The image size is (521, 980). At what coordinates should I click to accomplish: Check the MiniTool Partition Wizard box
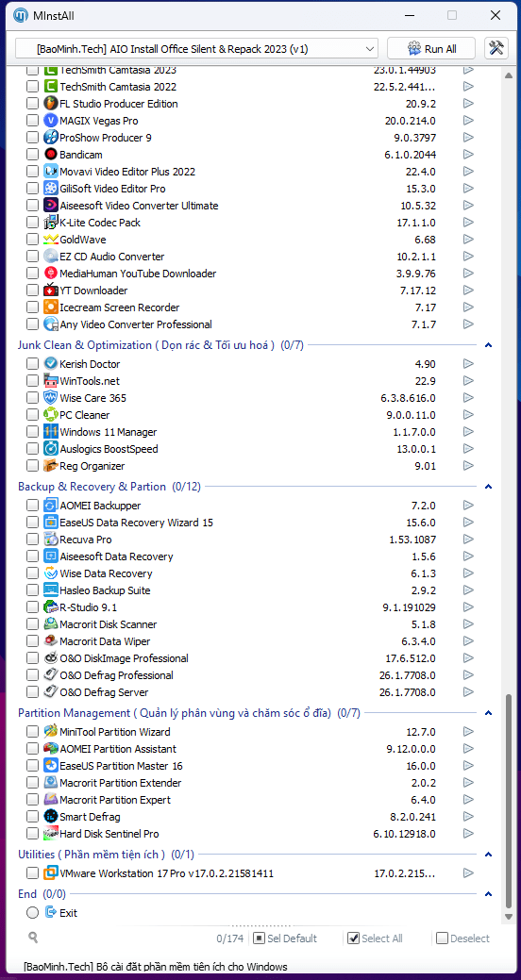pos(32,732)
